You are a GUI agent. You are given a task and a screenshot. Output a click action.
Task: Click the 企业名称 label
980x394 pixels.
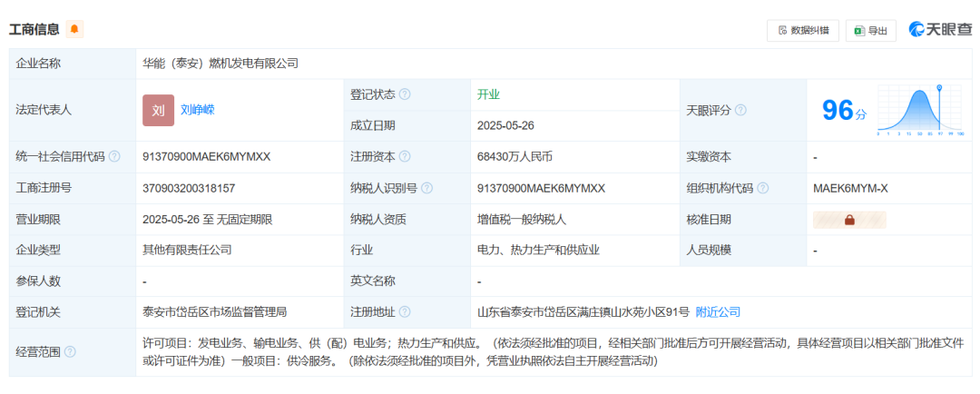point(38,64)
